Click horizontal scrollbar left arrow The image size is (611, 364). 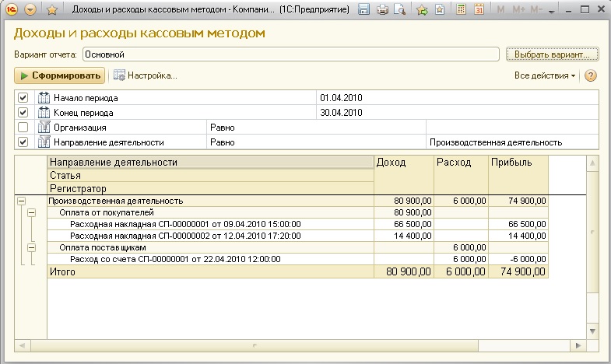pos(23,345)
